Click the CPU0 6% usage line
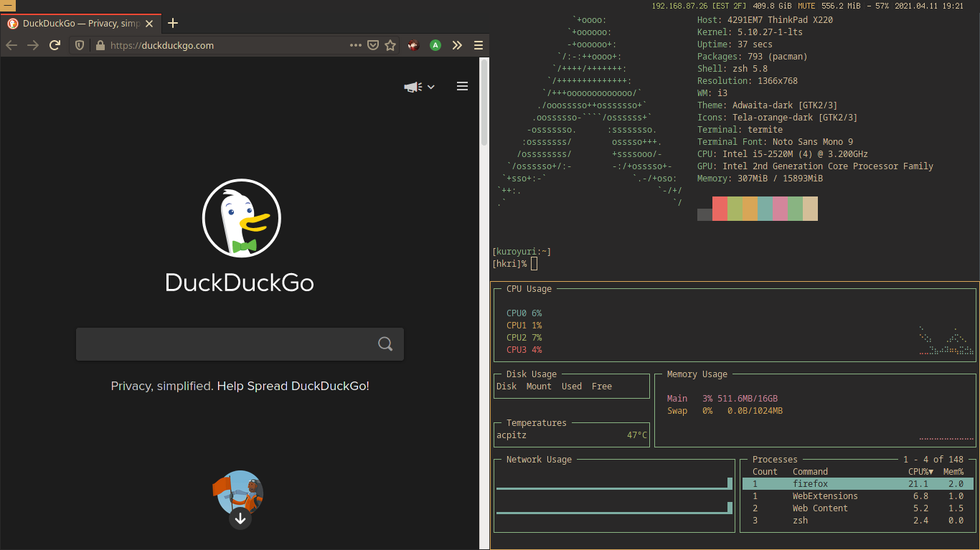 [524, 313]
